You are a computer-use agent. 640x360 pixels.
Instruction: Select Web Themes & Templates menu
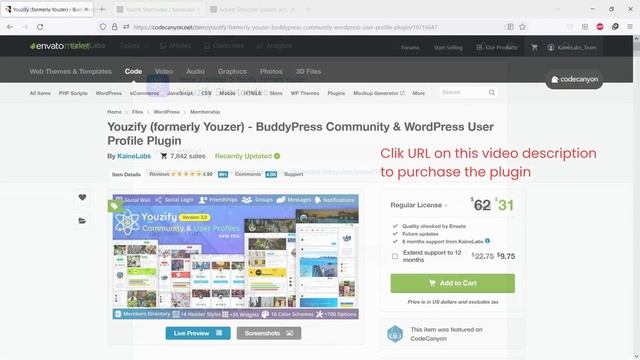[x=71, y=71]
